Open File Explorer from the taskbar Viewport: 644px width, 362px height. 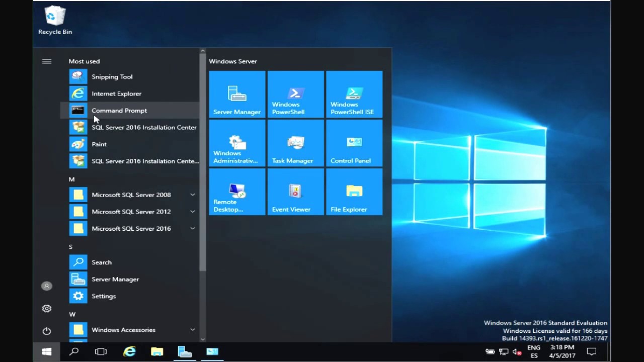pyautogui.click(x=157, y=351)
